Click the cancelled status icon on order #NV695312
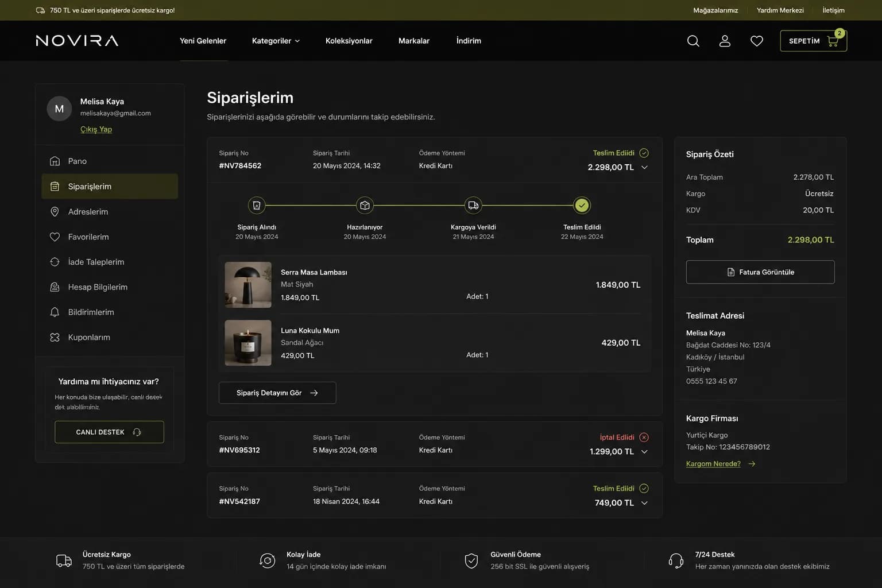The image size is (882, 588). (x=644, y=438)
